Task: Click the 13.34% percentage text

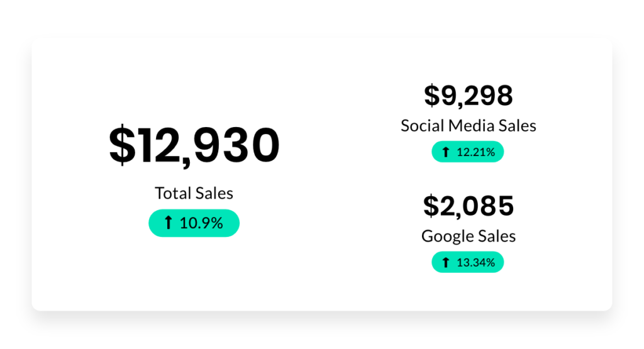Action: (475, 262)
